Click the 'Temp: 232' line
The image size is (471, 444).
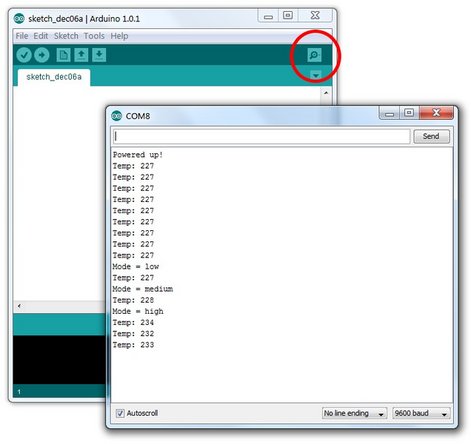tap(133, 334)
